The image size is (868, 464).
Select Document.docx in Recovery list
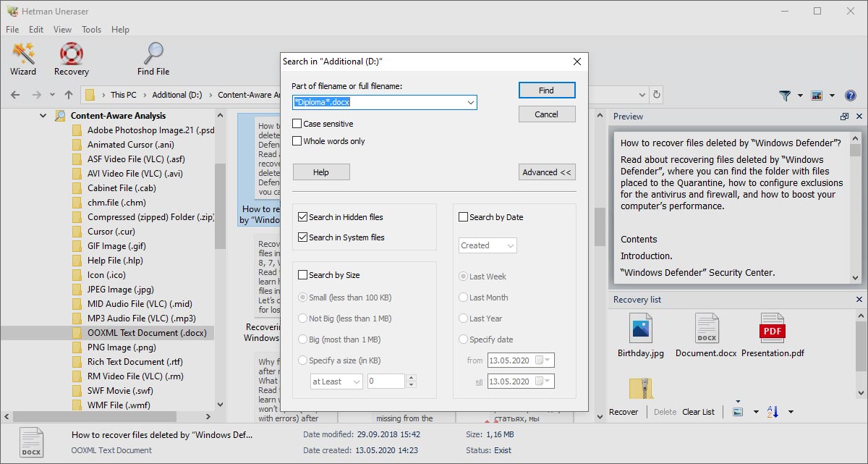(x=706, y=336)
